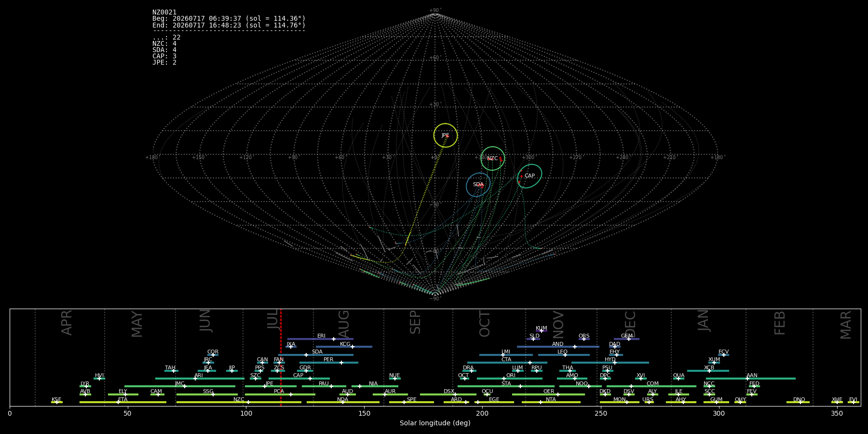Screen dimensions: 868x434
Task: Click the JPE radiant circle on the sky map
Action: [x=445, y=136]
